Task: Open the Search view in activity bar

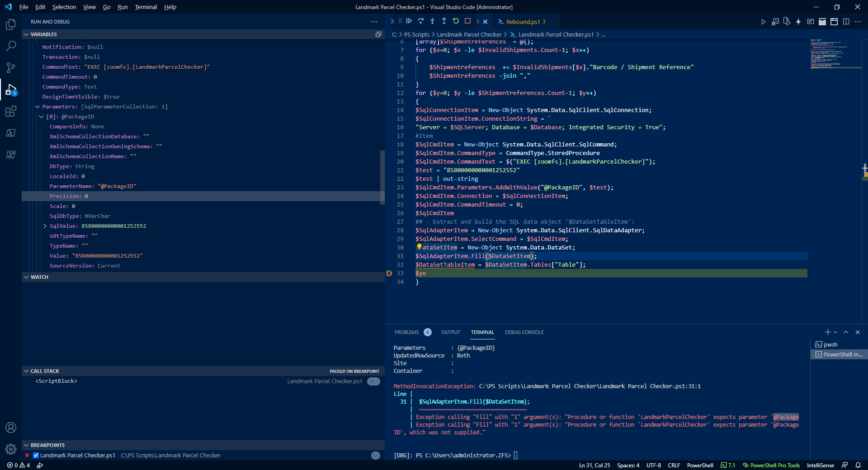Action: pos(11,46)
